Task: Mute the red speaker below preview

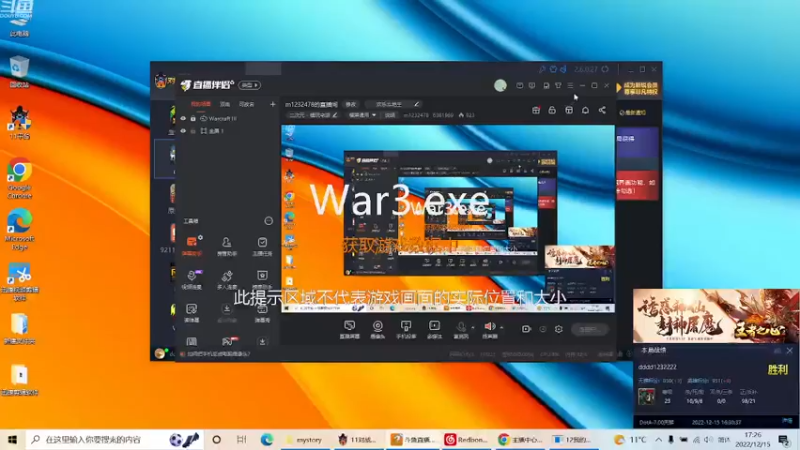Action: (490, 330)
